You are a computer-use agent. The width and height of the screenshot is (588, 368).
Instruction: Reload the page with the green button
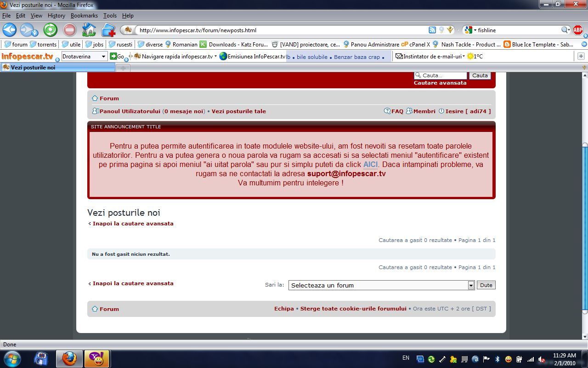pyautogui.click(x=50, y=30)
